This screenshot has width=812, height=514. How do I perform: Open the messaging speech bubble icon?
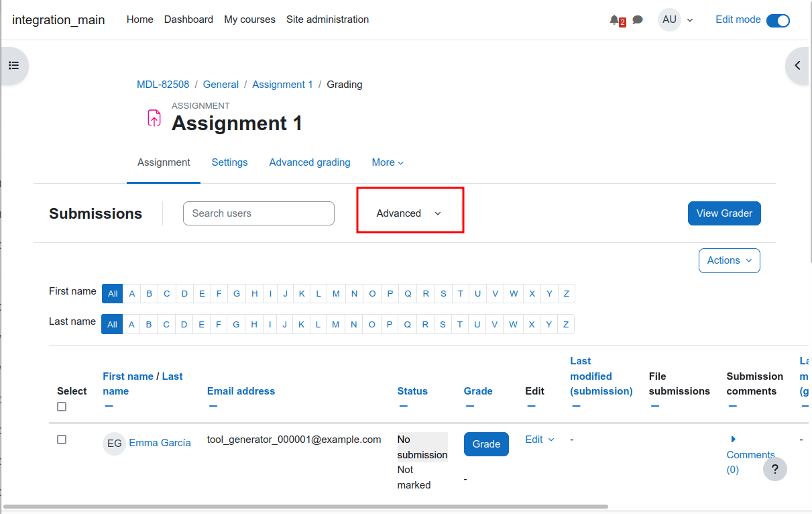tap(638, 20)
